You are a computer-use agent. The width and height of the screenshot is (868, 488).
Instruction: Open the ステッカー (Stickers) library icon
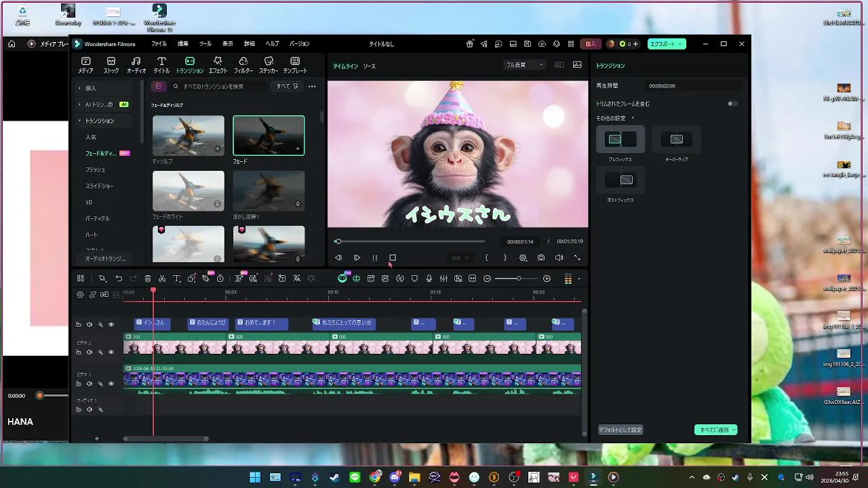[269, 64]
